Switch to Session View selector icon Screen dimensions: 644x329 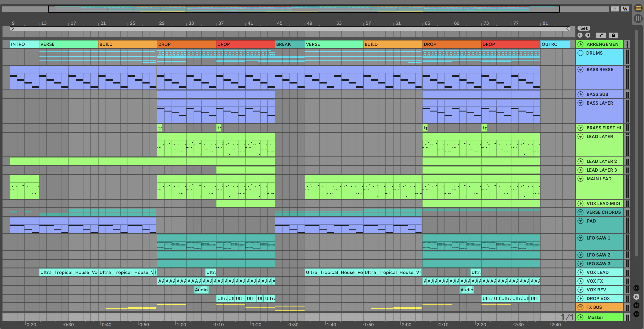tap(638, 18)
